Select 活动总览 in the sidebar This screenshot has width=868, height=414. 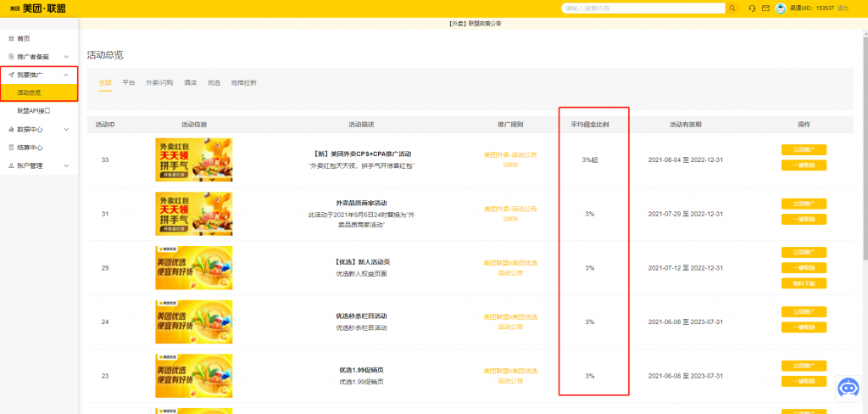(39, 92)
